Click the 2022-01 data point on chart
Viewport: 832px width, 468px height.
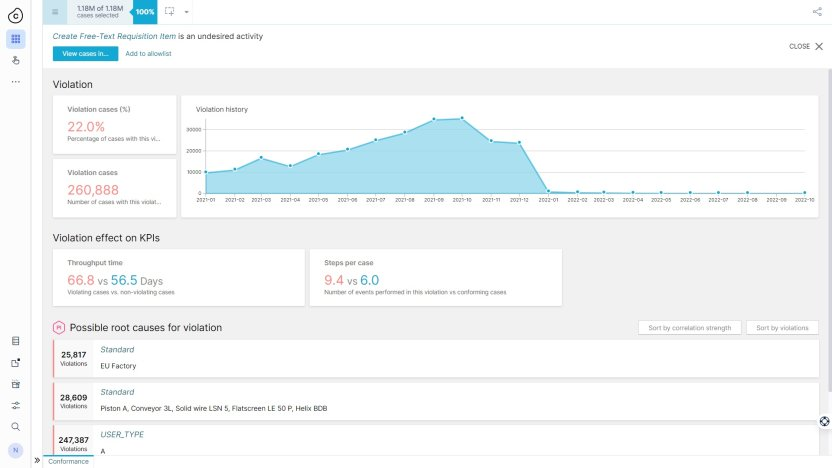point(548,191)
